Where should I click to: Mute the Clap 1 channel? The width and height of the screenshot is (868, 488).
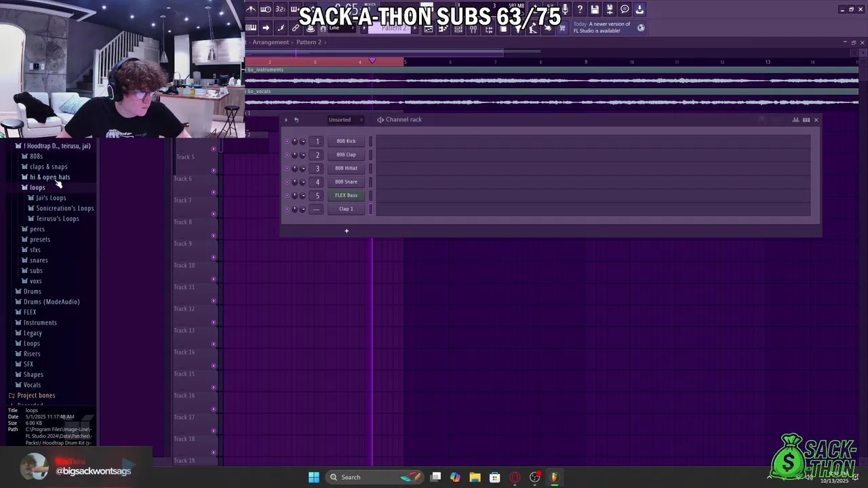click(287, 209)
